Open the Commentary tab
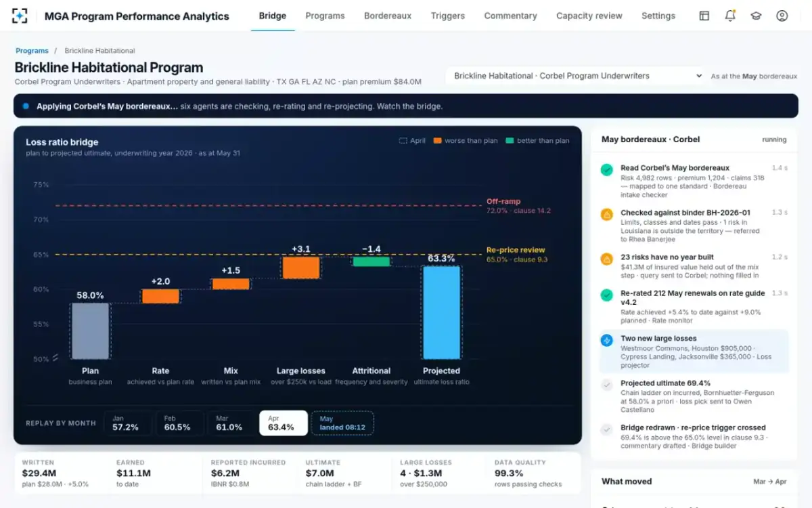Screen dimensions: 812x508 (x=511, y=16)
